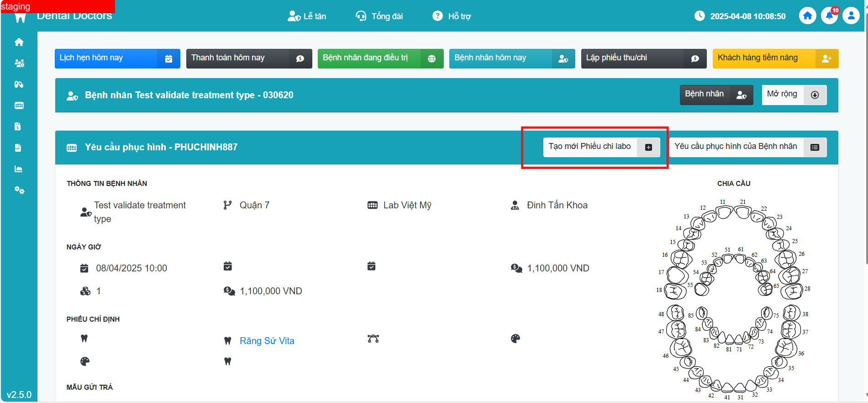Screen dimensions: 868x403
Task: Open the invoice dollar icon in sidebar
Action: click(x=18, y=127)
